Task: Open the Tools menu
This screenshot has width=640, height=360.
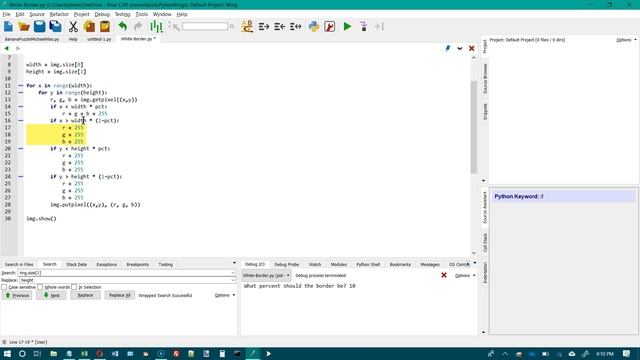Action: 142,14
